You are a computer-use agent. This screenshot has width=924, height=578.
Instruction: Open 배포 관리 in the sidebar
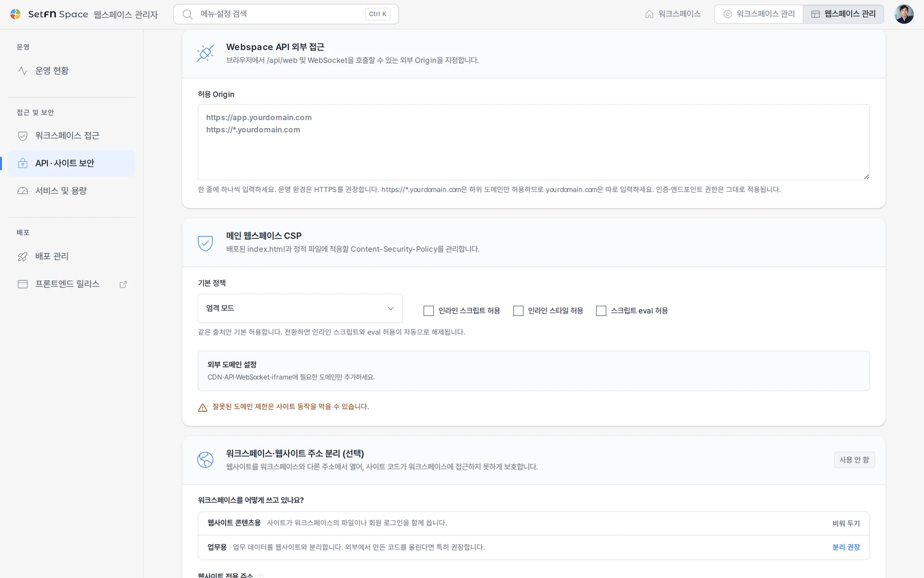tap(72, 257)
